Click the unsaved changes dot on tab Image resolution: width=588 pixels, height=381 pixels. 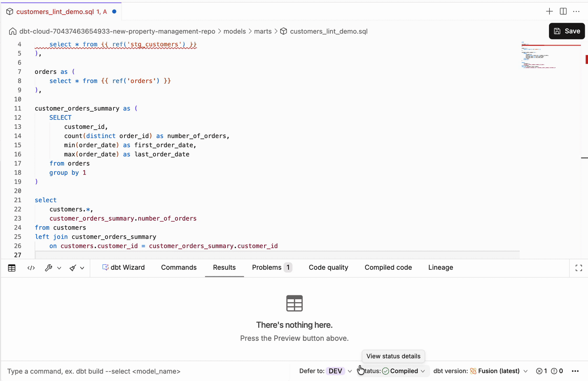114,11
